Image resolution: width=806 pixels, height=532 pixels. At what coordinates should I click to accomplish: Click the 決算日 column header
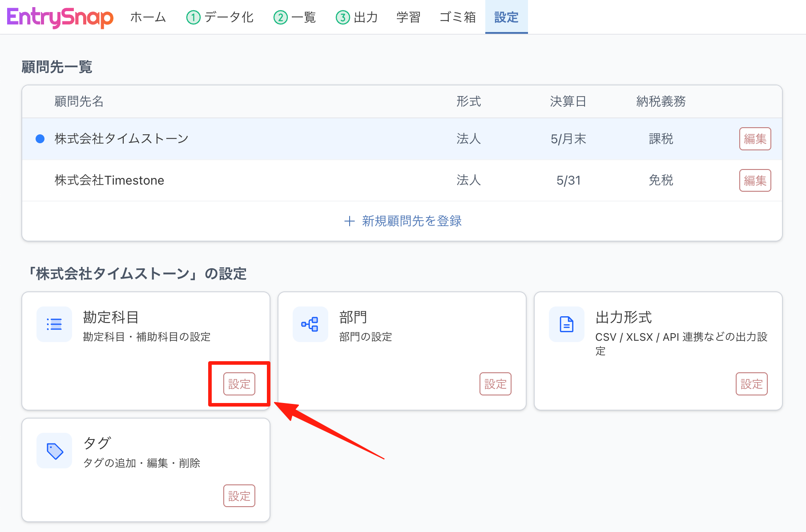click(568, 101)
